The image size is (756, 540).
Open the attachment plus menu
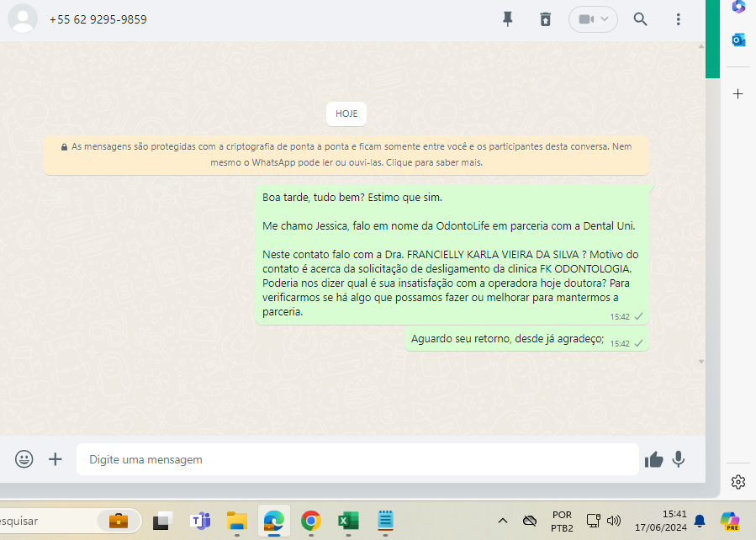tap(56, 459)
